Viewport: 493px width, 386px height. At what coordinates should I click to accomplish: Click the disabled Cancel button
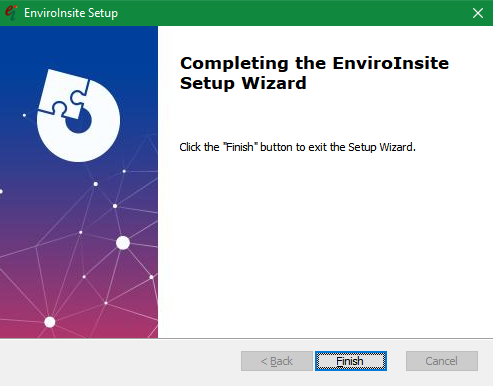tap(442, 361)
